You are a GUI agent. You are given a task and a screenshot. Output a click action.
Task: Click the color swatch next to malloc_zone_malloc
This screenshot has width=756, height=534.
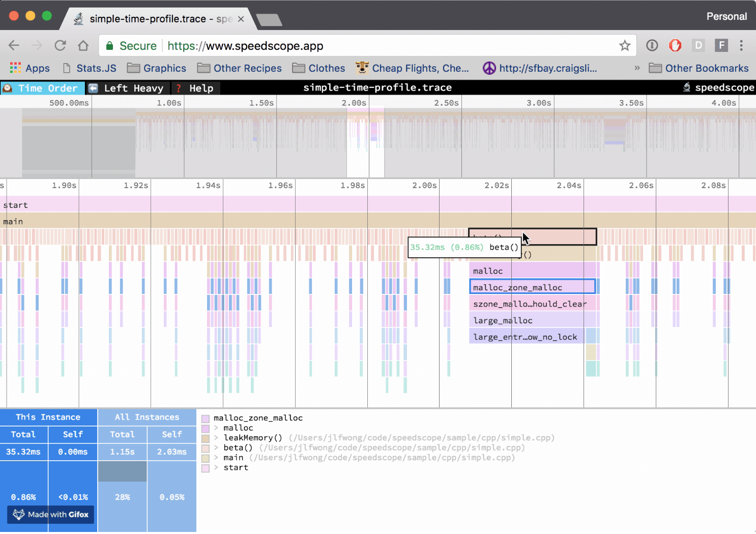205,418
